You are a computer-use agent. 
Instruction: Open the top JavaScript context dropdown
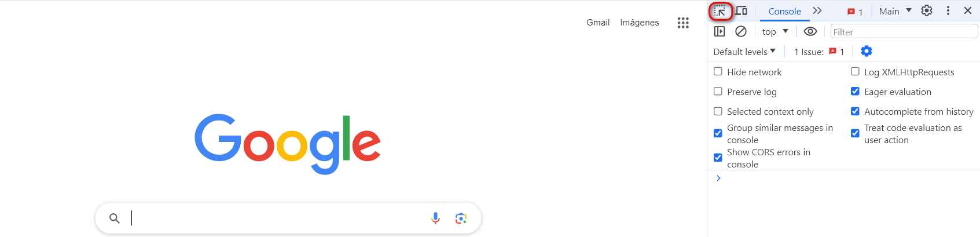click(x=775, y=31)
